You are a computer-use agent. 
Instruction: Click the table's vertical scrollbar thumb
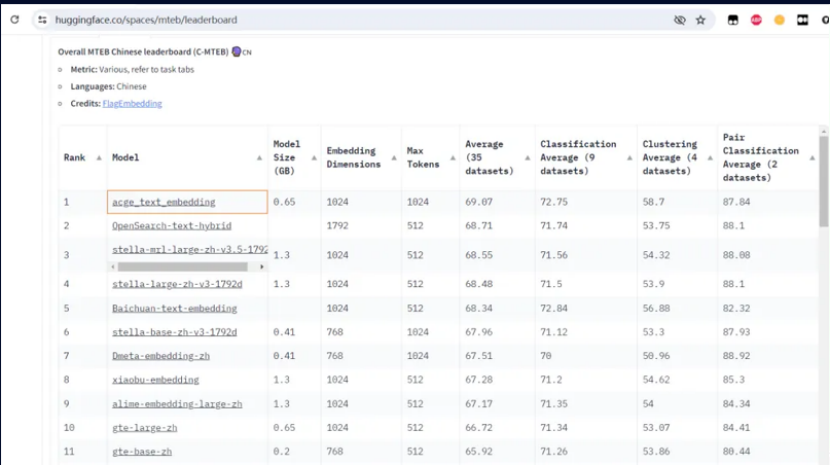pos(823,181)
